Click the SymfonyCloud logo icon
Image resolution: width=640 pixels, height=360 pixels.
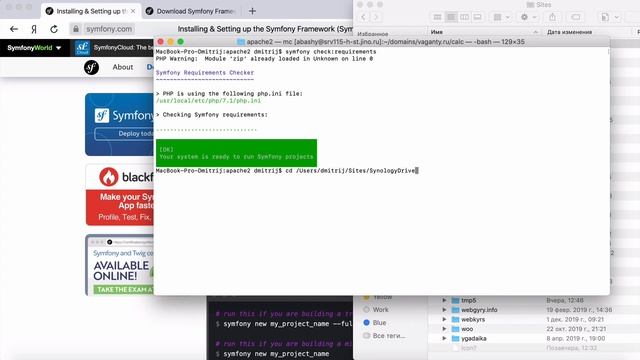point(82,48)
